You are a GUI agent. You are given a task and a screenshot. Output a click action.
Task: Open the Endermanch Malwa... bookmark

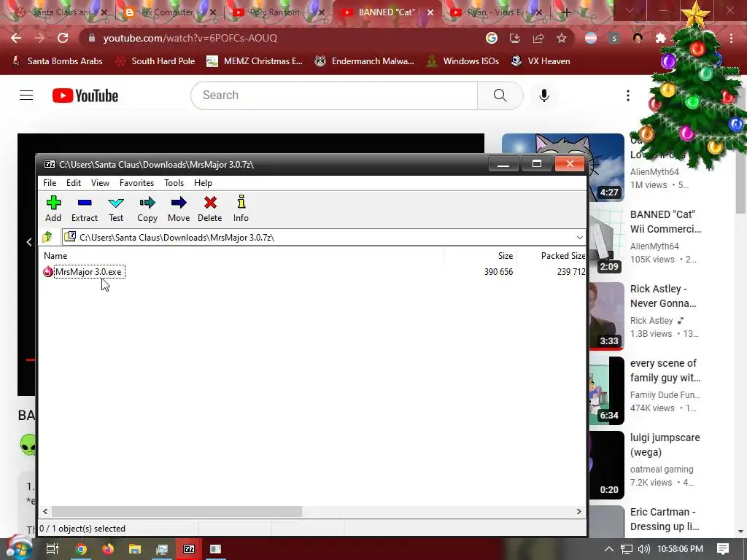coord(365,61)
